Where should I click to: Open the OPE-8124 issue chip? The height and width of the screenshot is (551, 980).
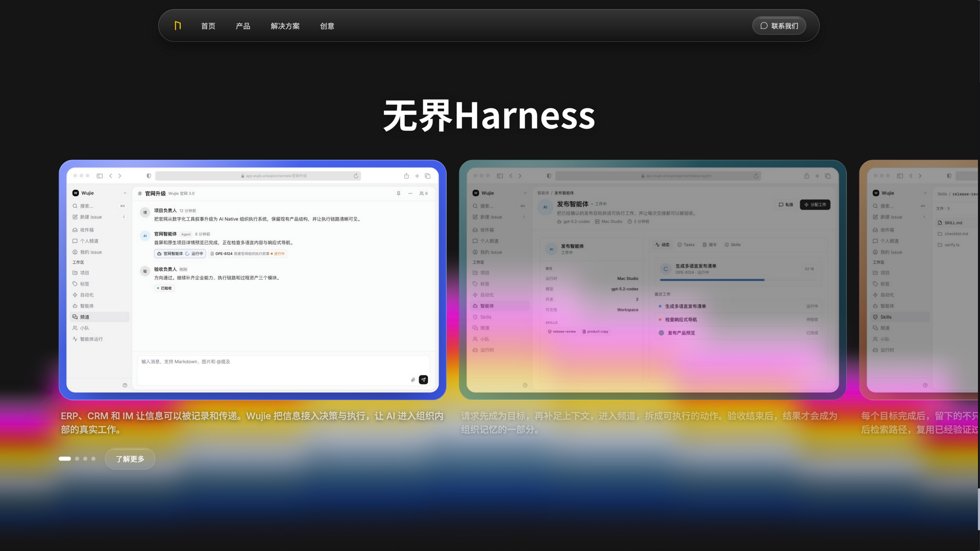tap(248, 254)
